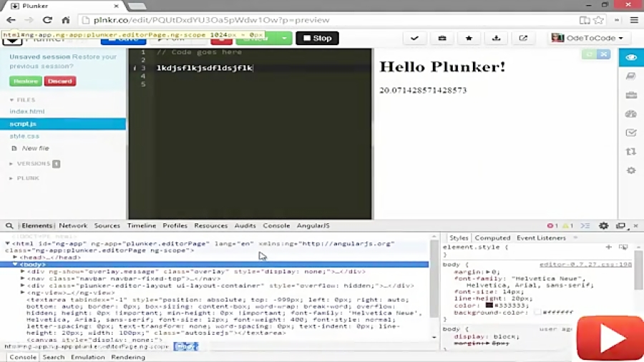Collapse the html element node
This screenshot has height=362, width=644.
7,243
